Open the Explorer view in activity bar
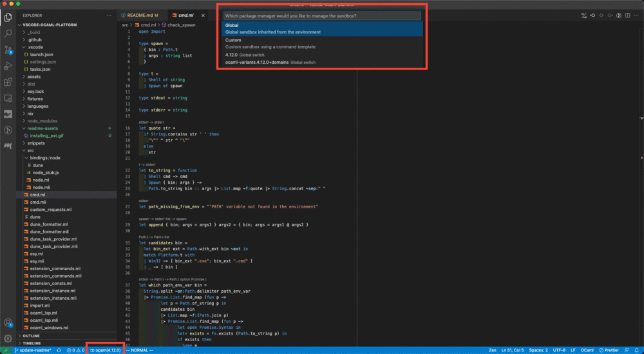 coord(8,17)
